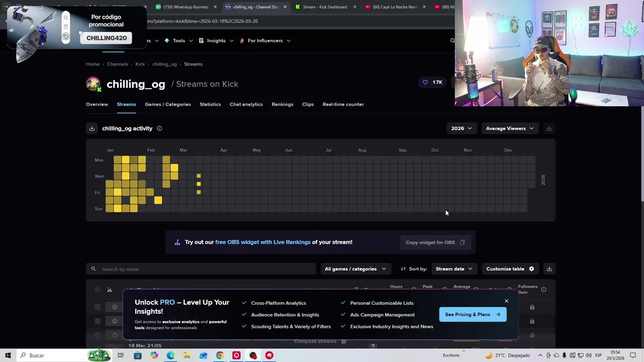Open the Real-time counter tab

[343, 105]
